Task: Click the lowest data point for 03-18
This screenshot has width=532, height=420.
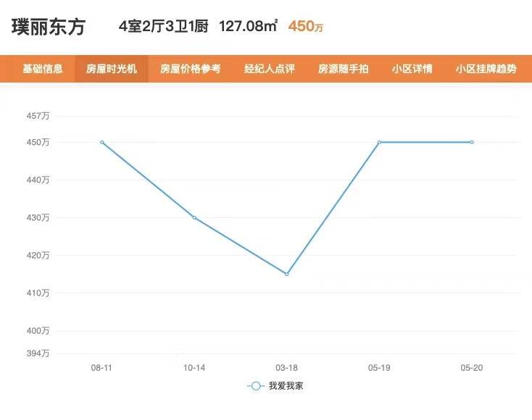Action: (287, 274)
